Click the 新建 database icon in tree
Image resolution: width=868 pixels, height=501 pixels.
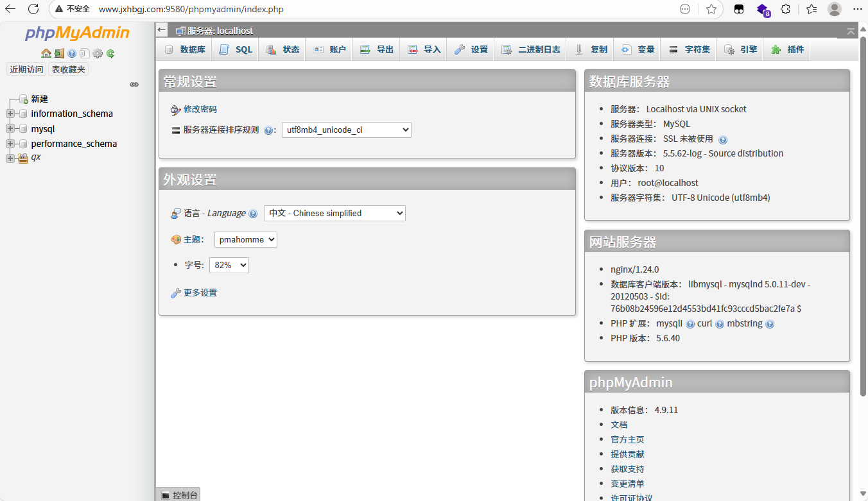(x=23, y=99)
